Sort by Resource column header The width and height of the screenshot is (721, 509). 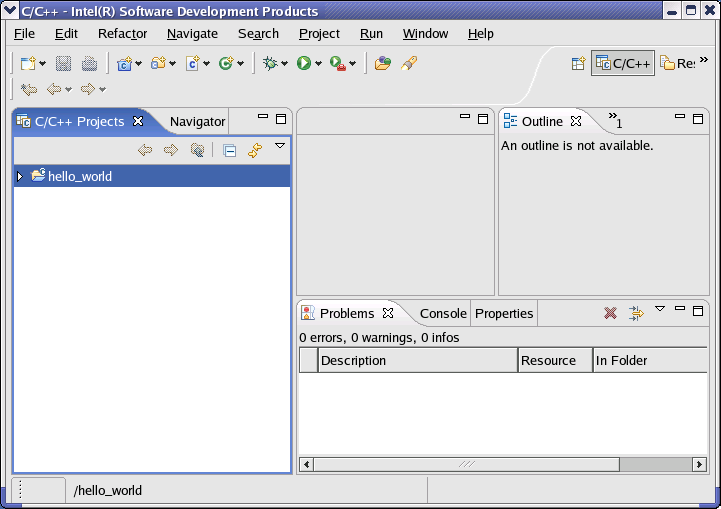[x=555, y=360]
